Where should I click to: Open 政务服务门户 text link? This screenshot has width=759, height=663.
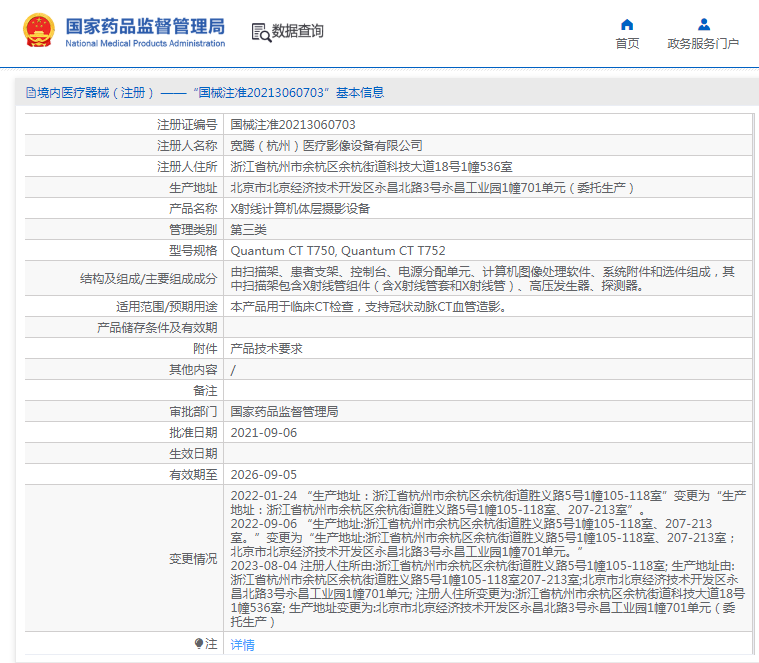point(703,44)
